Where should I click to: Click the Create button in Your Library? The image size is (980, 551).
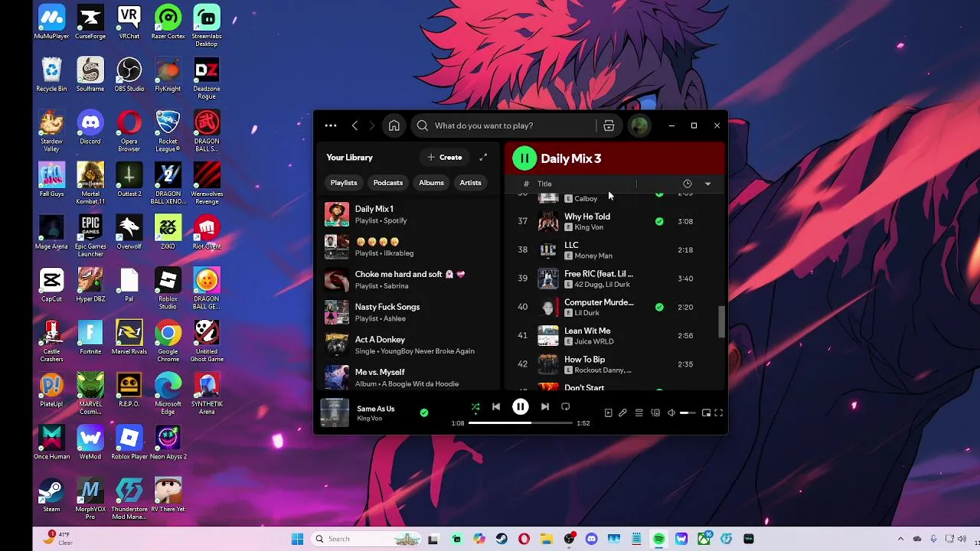point(445,157)
